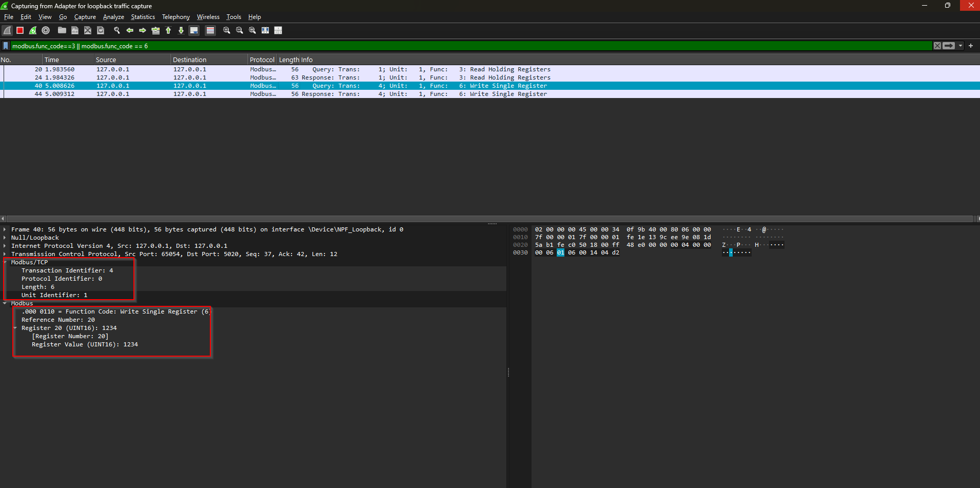980x488 pixels.
Task: Collapse the Modbus tree node
Action: 5,303
